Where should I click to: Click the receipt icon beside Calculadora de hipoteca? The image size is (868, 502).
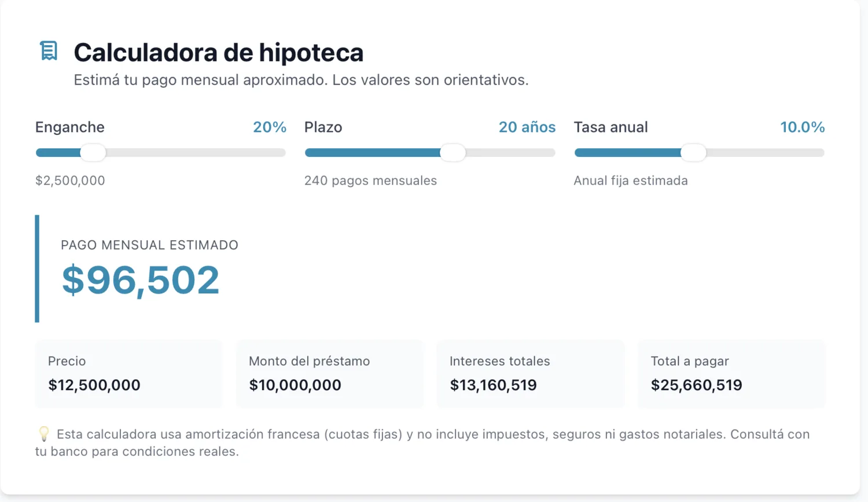49,51
